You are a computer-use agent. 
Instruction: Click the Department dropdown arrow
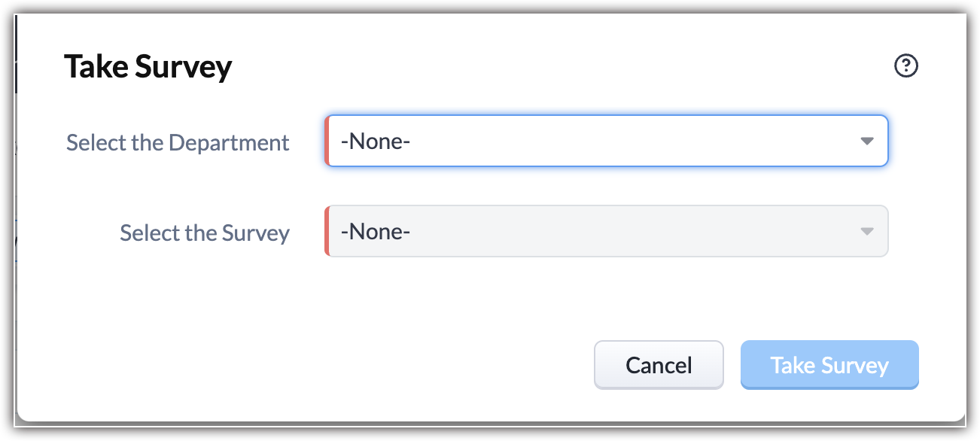[867, 141]
